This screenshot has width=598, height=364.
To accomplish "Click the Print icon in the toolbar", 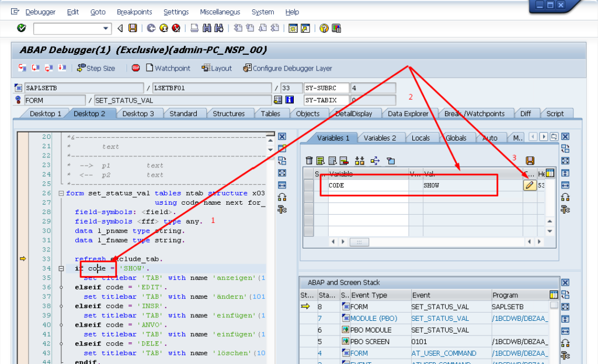I will tap(194, 28).
